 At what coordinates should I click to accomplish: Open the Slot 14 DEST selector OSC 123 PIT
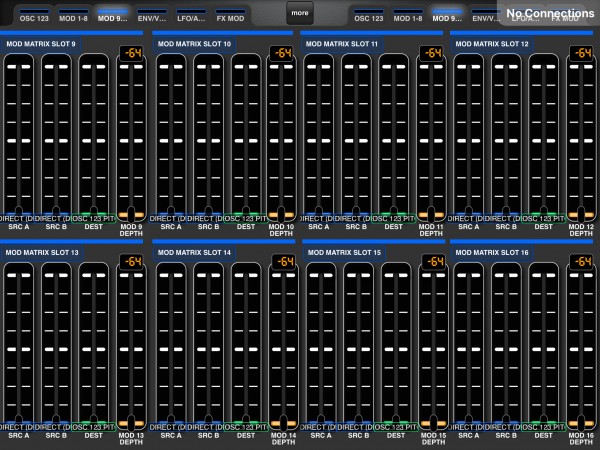[246, 427]
